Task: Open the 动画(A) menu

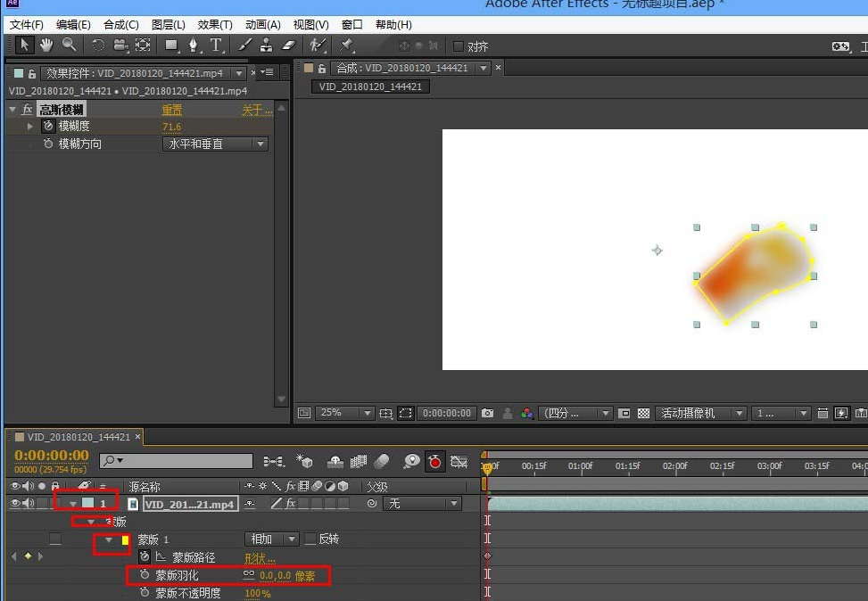Action: [262, 25]
